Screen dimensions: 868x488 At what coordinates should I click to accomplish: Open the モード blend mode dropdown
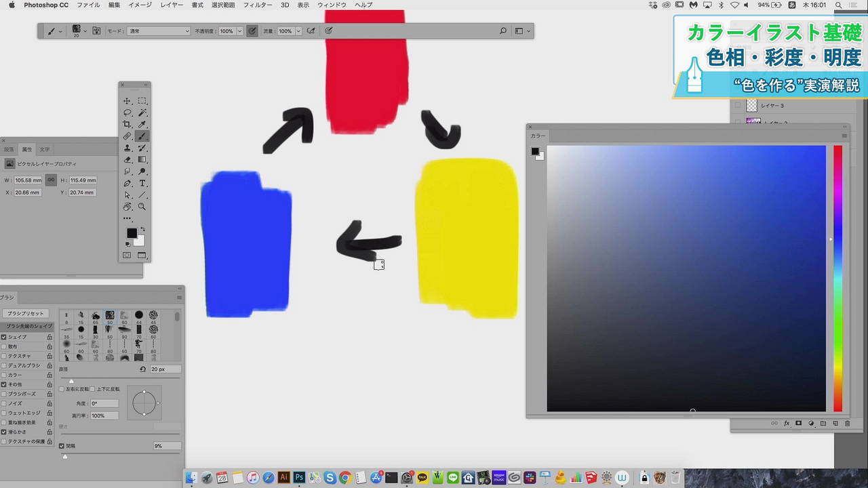tap(159, 31)
